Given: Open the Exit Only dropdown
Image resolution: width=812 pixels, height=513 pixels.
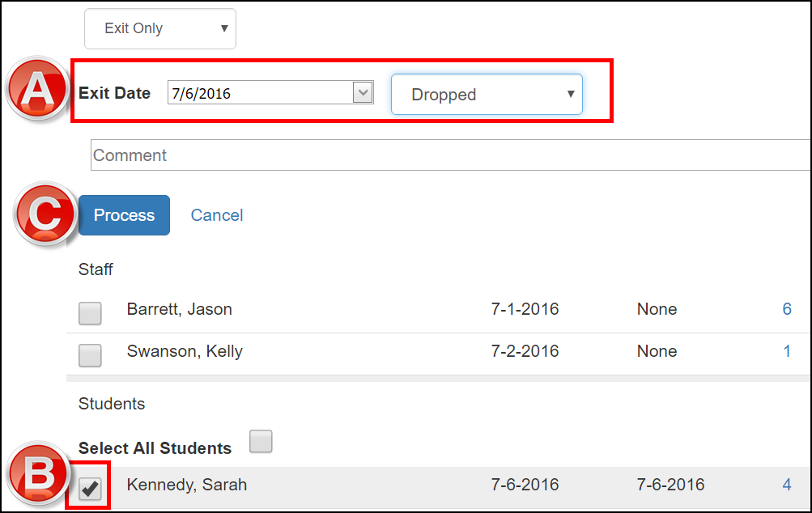Looking at the screenshot, I should click(x=160, y=29).
